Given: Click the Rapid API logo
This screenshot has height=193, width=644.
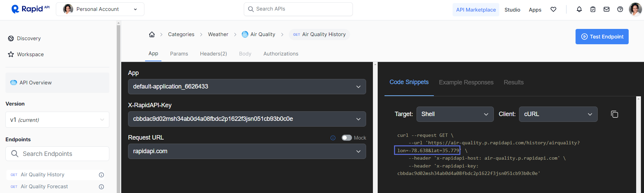Looking at the screenshot, I should 30,9.
